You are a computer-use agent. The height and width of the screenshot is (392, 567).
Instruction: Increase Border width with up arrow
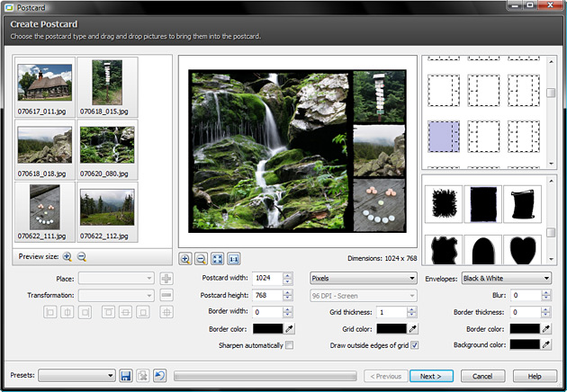287,309
